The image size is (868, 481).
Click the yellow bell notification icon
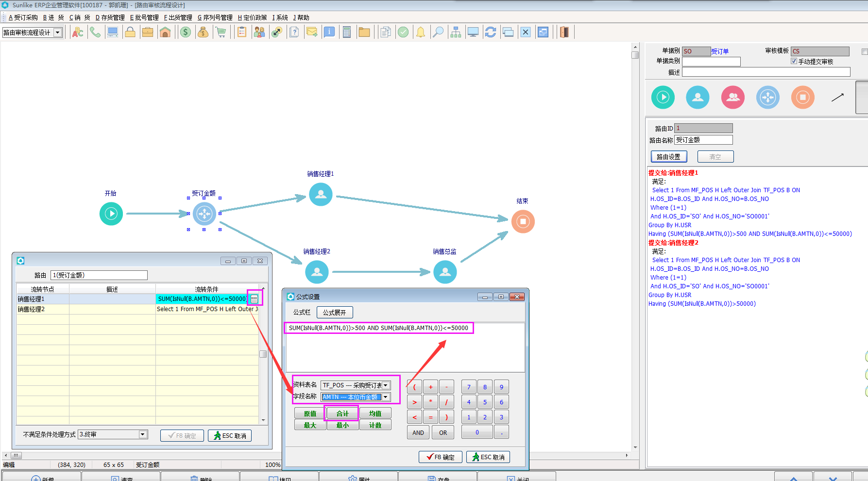pos(421,33)
